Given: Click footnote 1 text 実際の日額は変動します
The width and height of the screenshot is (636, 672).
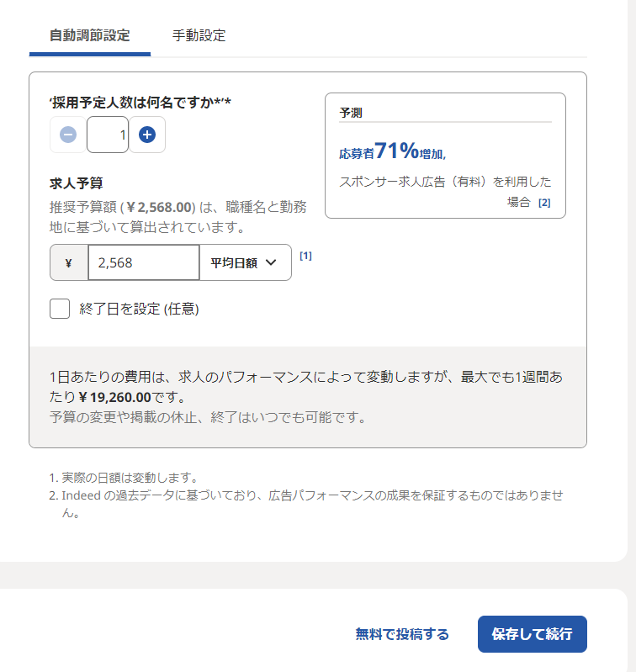Looking at the screenshot, I should pos(130,478).
